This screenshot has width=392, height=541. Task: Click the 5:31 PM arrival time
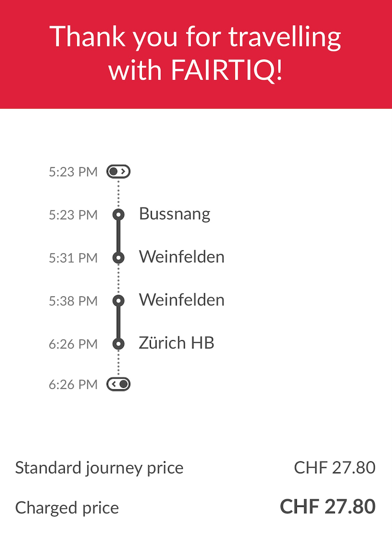pyautogui.click(x=73, y=258)
